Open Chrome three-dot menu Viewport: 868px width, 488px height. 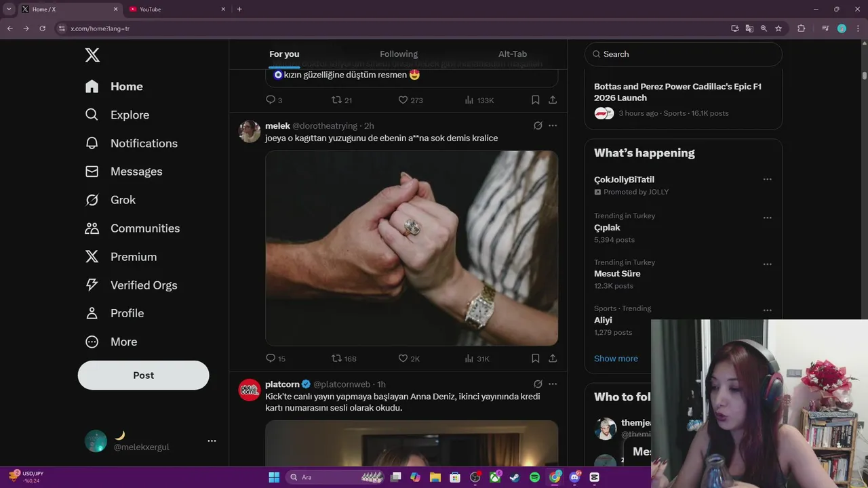coord(857,28)
